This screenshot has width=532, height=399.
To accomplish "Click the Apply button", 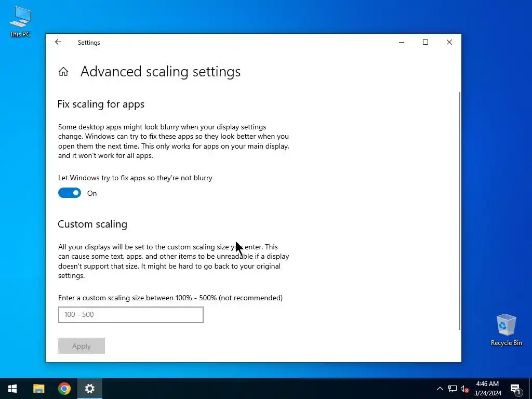I will (82, 345).
